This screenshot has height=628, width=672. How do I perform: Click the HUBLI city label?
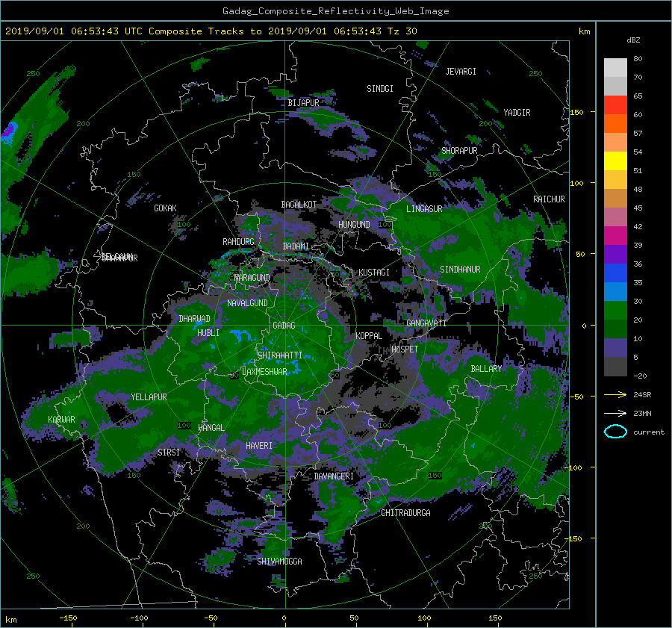[208, 333]
